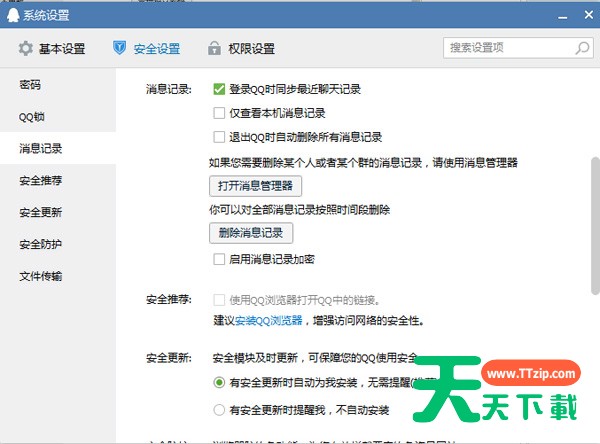Select 文件传输 in the sidebar
Screen dimensions: 600x444
pyautogui.click(x=58, y=276)
